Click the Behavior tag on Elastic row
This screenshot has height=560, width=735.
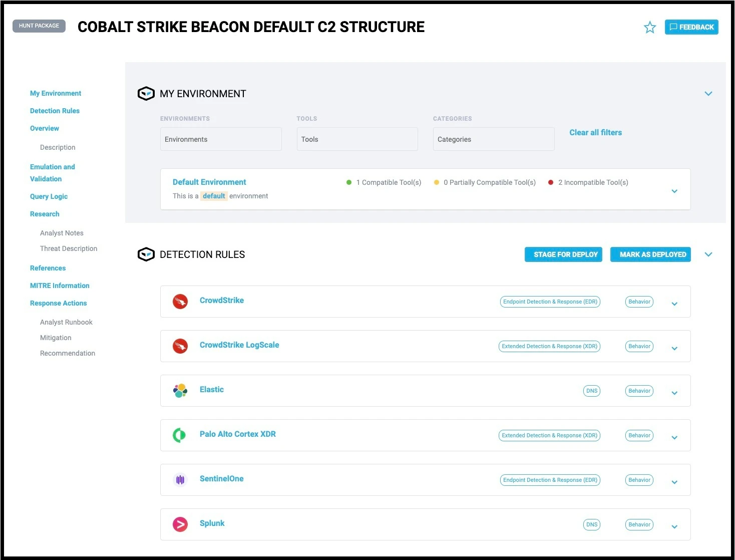(x=639, y=391)
